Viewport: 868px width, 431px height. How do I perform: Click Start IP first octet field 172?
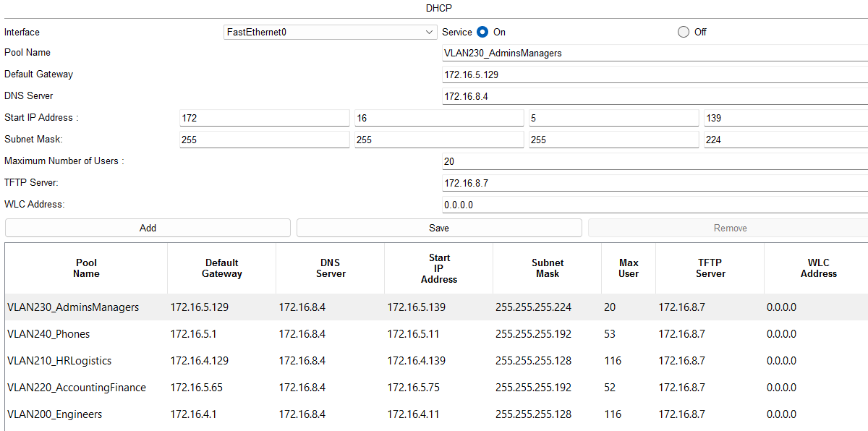pyautogui.click(x=264, y=118)
